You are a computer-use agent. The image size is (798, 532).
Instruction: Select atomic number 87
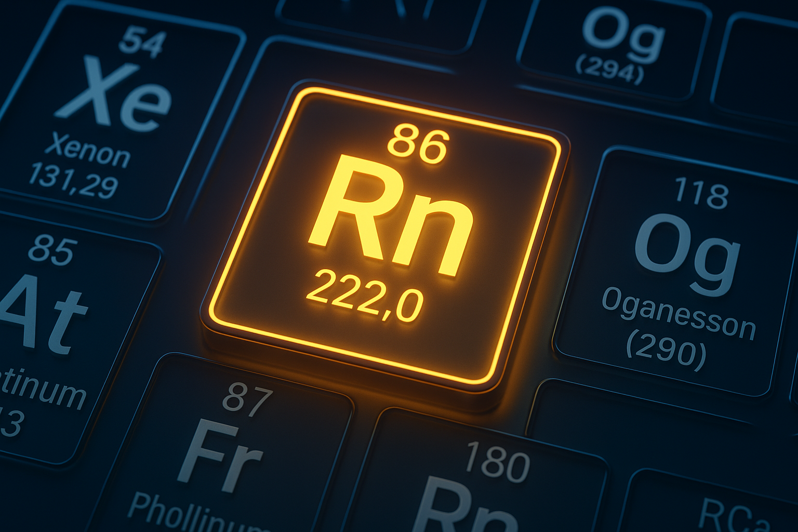click(247, 398)
